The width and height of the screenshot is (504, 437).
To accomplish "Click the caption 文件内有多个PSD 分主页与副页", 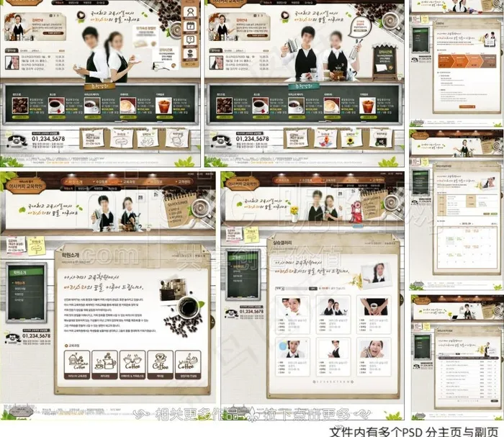I will point(415,431).
